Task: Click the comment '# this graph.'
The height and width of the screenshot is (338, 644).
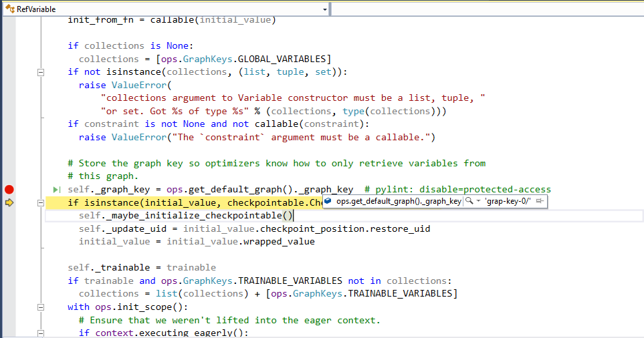Action: (x=103, y=176)
